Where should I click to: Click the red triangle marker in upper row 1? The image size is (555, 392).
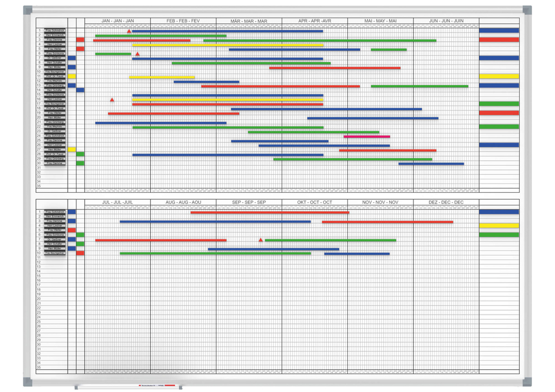pyautogui.click(x=129, y=31)
